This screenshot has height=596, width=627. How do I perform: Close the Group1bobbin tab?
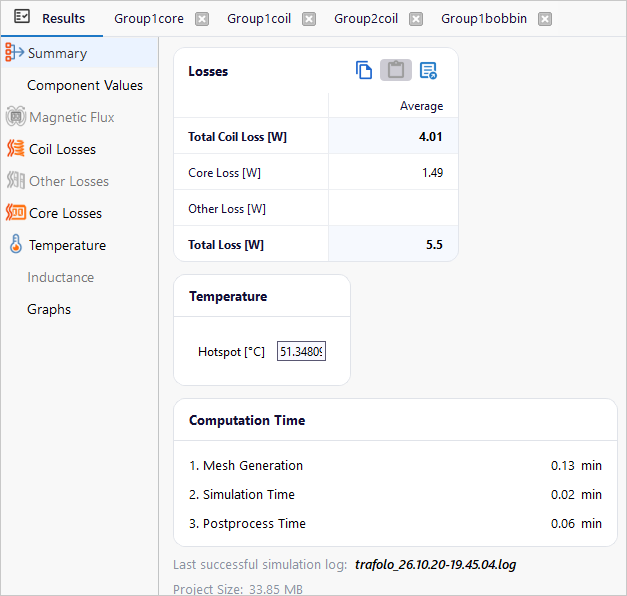click(545, 19)
